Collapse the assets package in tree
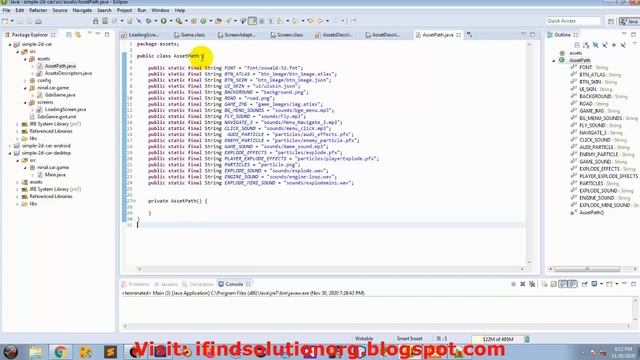Screen dimensions: 640x360 pyautogui.click(x=25, y=59)
